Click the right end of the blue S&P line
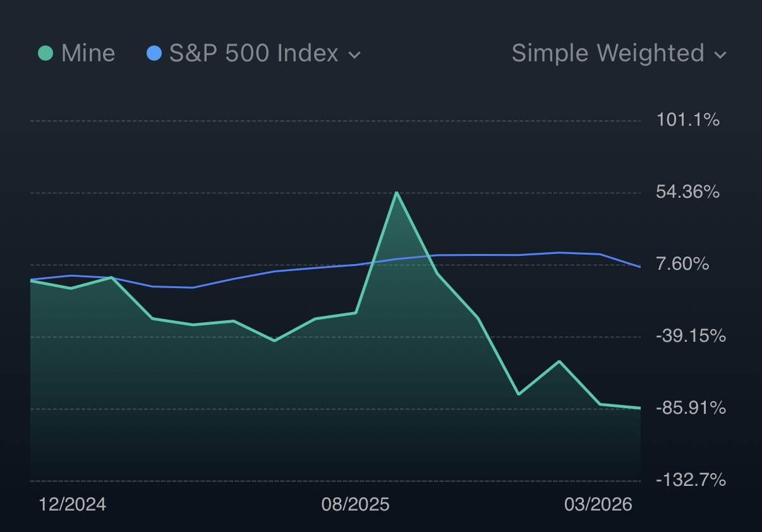The height and width of the screenshot is (532, 762). pos(640,267)
